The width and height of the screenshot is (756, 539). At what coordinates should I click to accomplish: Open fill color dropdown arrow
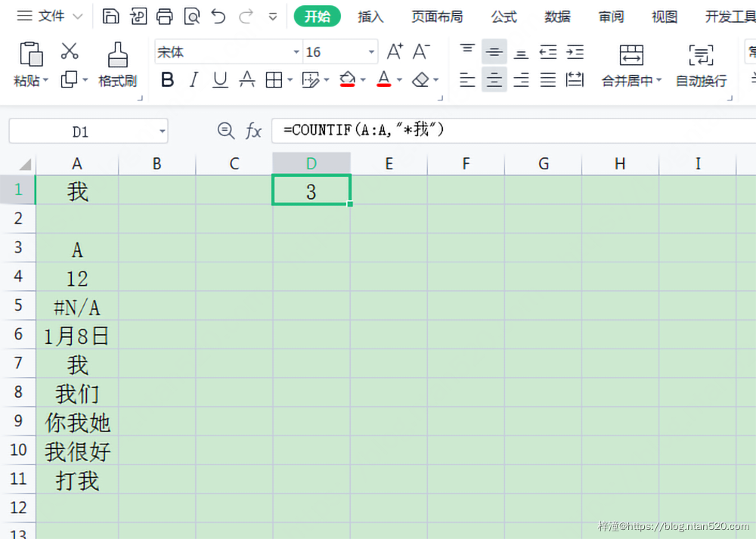[x=363, y=79]
